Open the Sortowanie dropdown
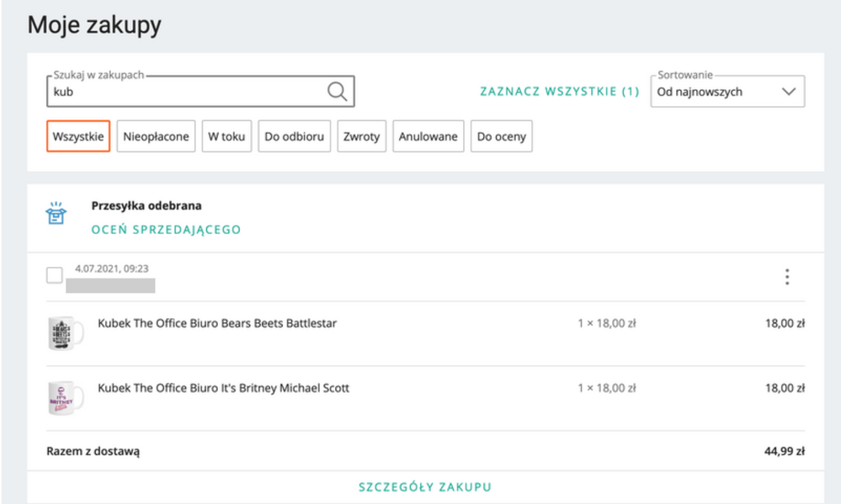This screenshot has height=504, width=841. [727, 92]
